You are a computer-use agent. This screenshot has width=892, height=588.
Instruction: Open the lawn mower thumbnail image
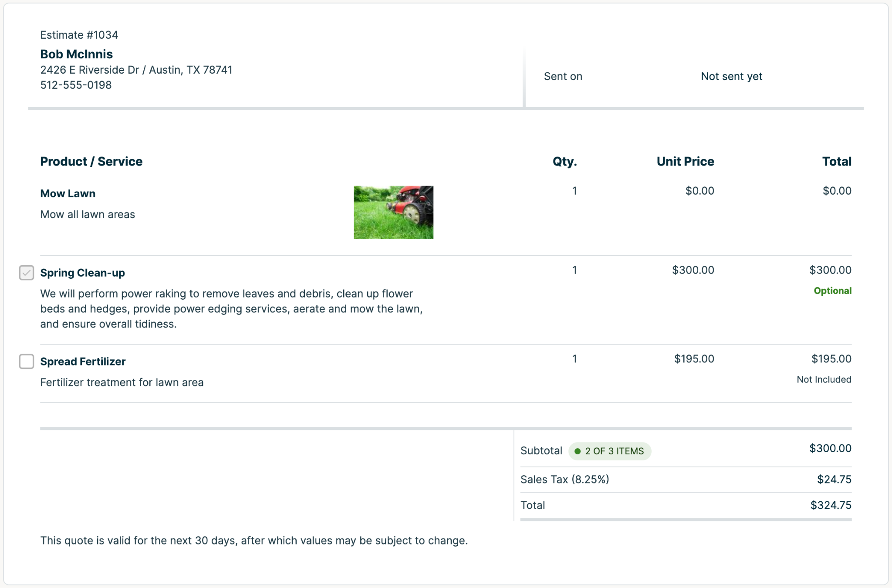(x=393, y=212)
